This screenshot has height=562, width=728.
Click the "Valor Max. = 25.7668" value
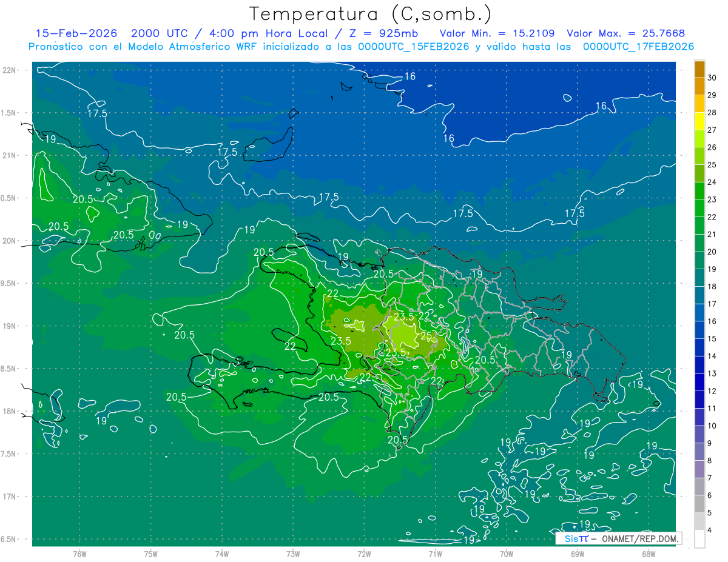[625, 33]
